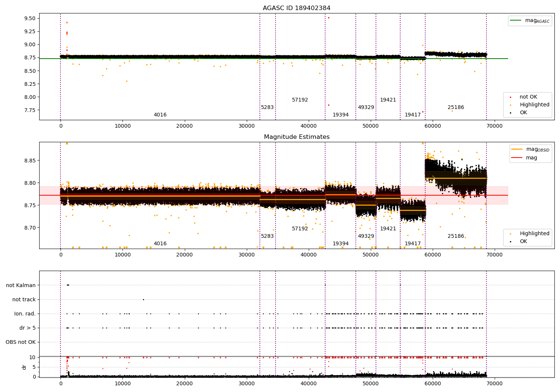Click the 8.70 y-axis tick label
Image resolution: width=560 pixels, height=392 pixels.
pos(30,228)
